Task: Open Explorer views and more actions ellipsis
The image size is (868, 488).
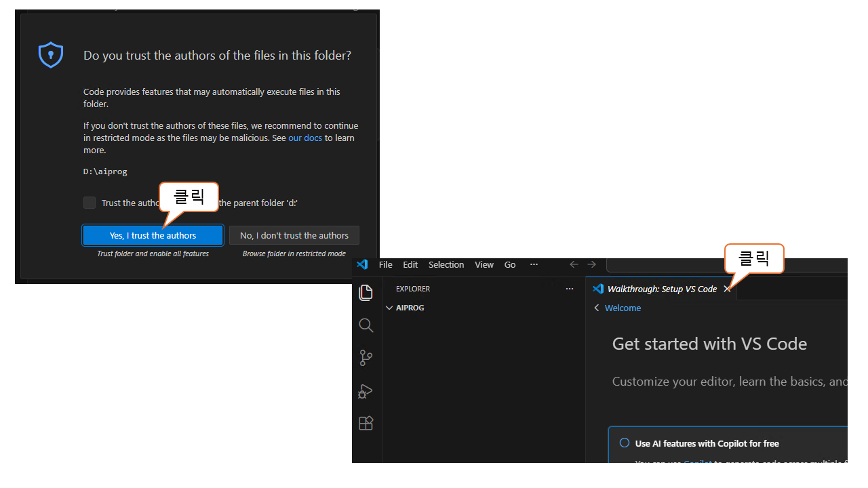Action: click(569, 289)
